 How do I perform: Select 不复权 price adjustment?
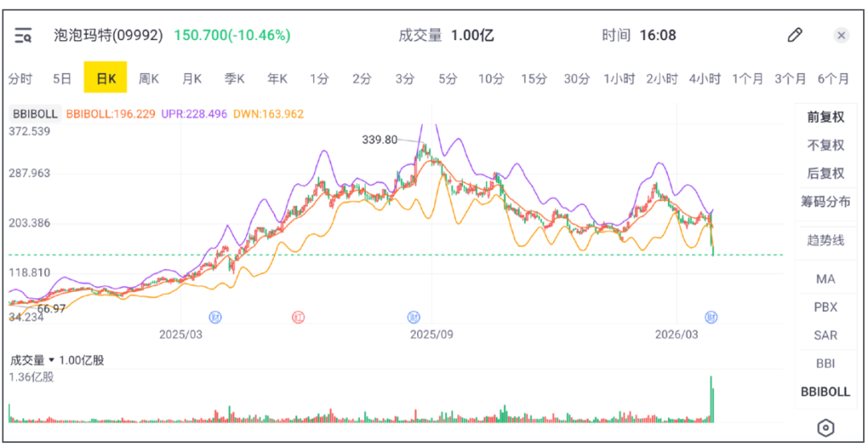click(x=825, y=146)
